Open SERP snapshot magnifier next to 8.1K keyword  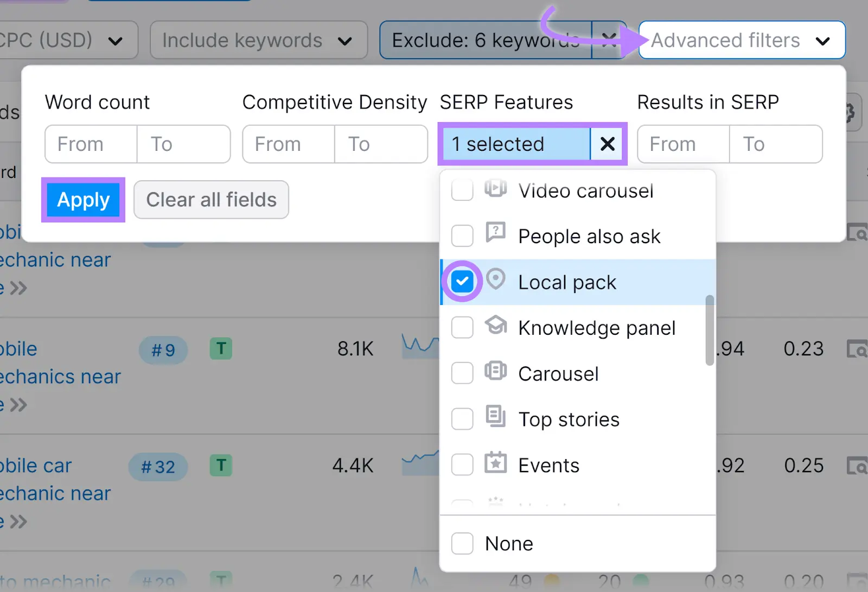coord(859,350)
